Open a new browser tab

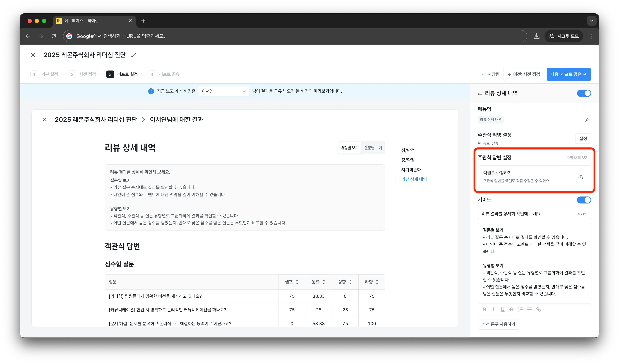[x=143, y=21]
